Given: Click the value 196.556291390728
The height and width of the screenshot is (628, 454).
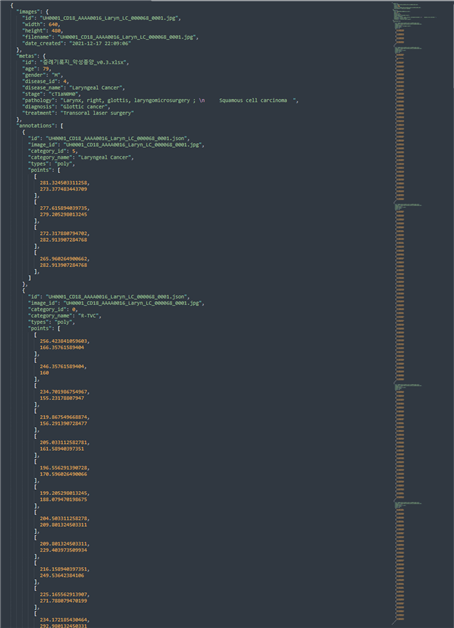Looking at the screenshot, I should 65,468.
